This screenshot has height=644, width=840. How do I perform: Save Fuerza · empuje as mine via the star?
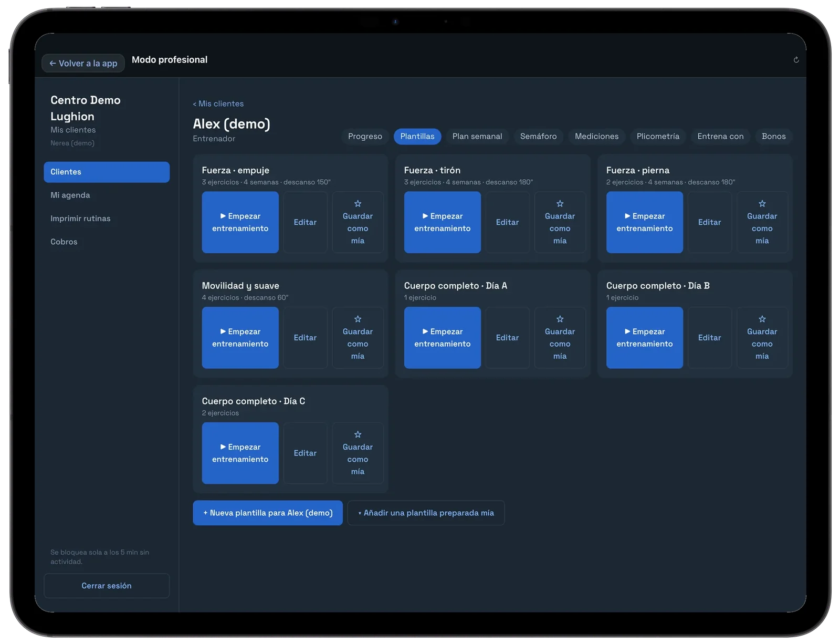(x=358, y=222)
